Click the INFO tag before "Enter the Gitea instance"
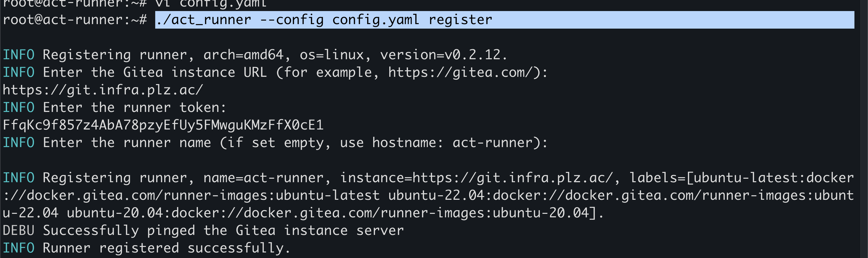 (19, 73)
